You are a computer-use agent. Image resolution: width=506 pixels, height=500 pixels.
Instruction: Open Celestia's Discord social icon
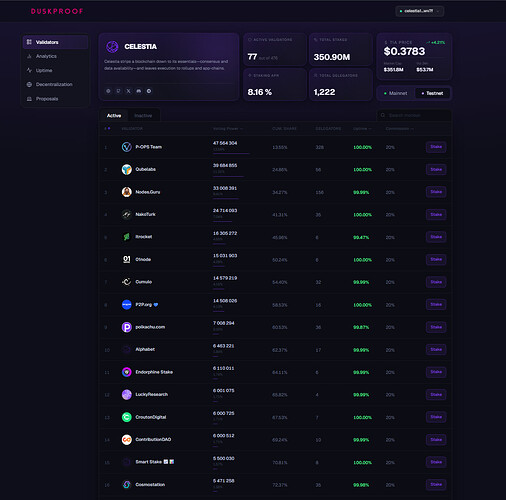coord(139,91)
